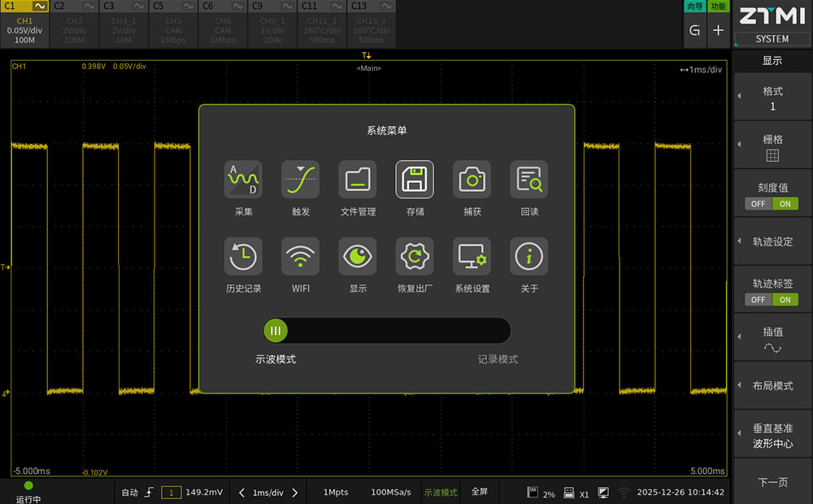This screenshot has width=813, height=504.
Task: Click 下一页 next page button
Action: click(x=772, y=482)
